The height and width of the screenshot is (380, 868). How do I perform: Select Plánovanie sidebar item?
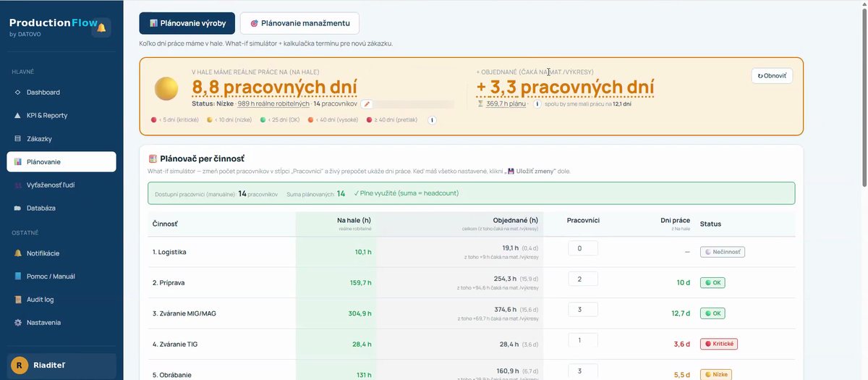pos(61,162)
